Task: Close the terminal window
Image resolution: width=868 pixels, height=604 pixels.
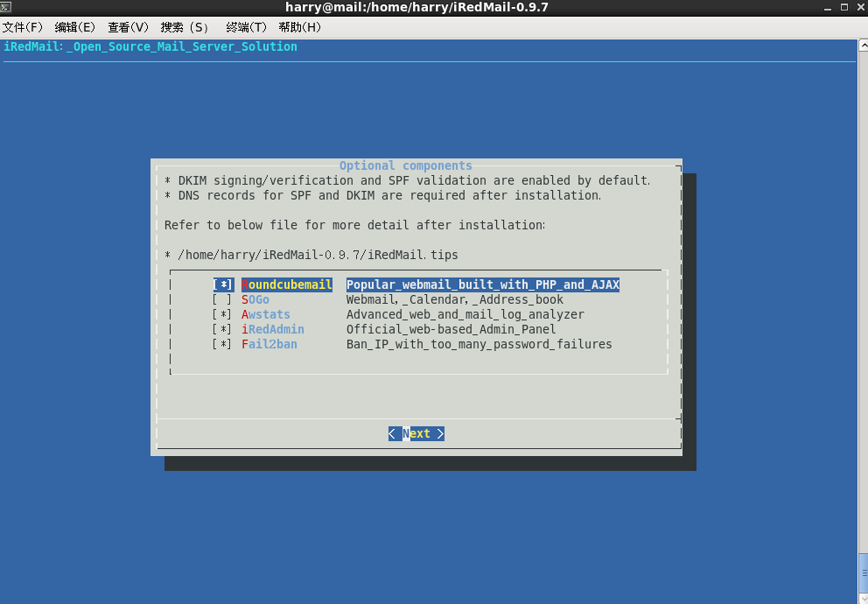Action: (861, 7)
